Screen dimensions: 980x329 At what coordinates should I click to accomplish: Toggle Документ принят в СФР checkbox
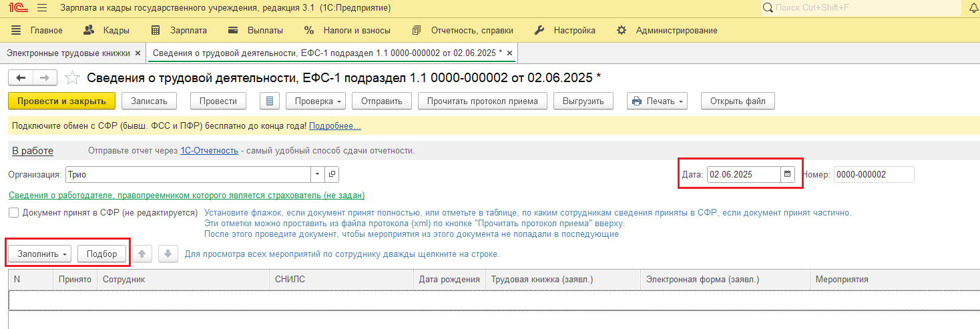(14, 213)
